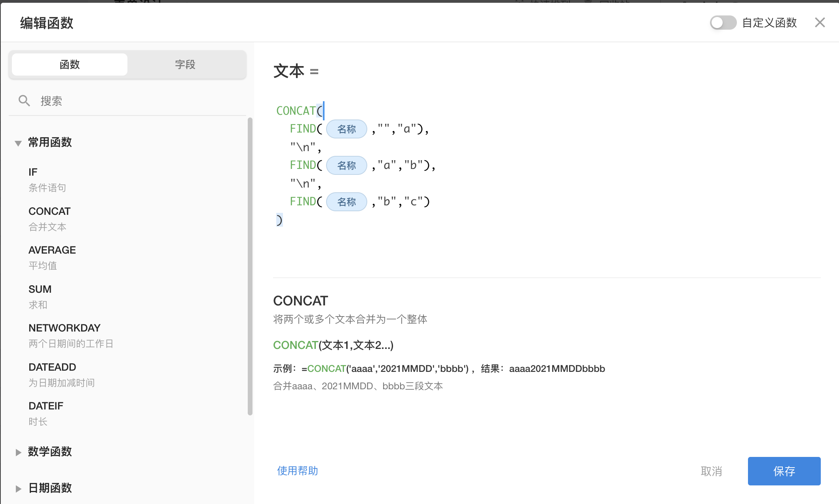
Task: Click the third 名称 chip in the formula
Action: pos(346,202)
